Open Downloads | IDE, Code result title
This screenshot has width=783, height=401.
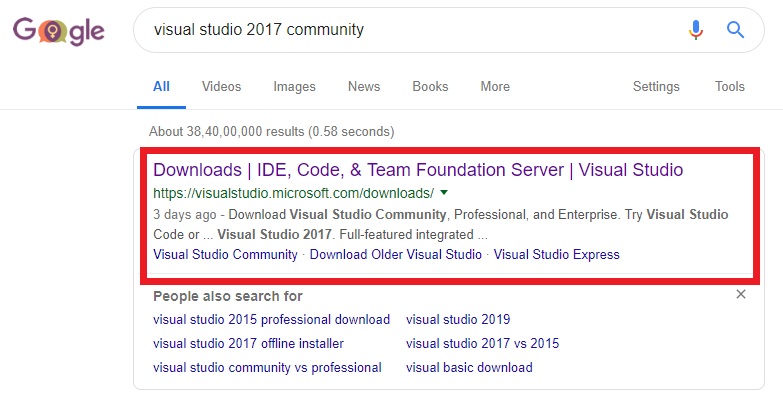pos(418,170)
